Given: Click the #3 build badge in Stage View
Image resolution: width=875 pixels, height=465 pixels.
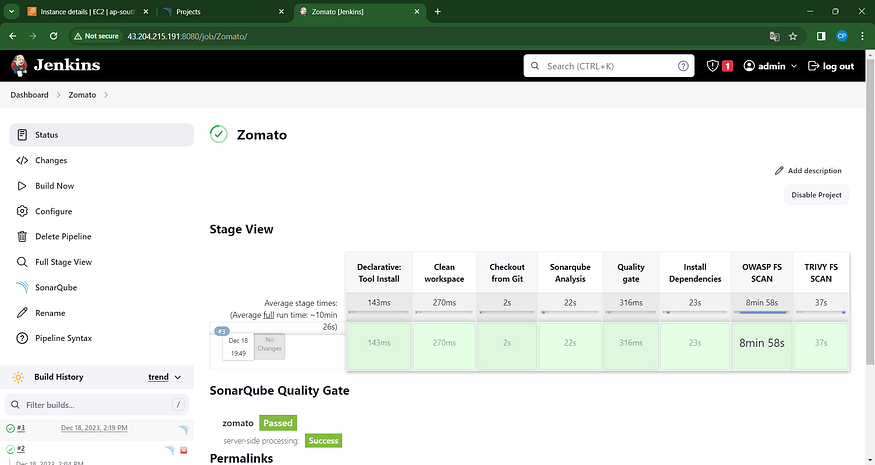Looking at the screenshot, I should click(222, 331).
